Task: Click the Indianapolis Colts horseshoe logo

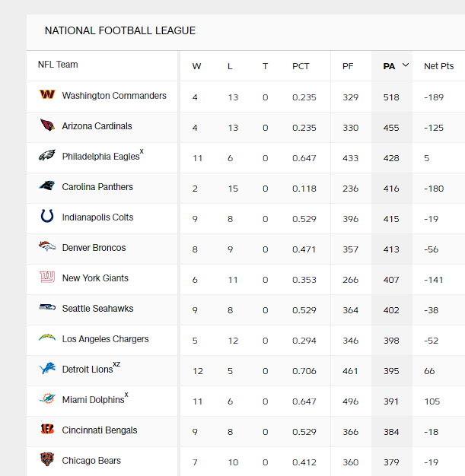Action: pos(47,217)
